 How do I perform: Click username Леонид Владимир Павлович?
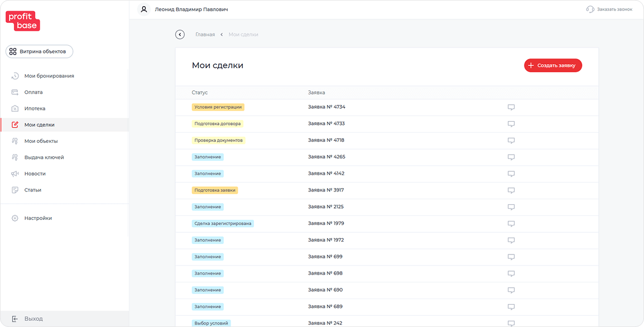click(x=191, y=9)
